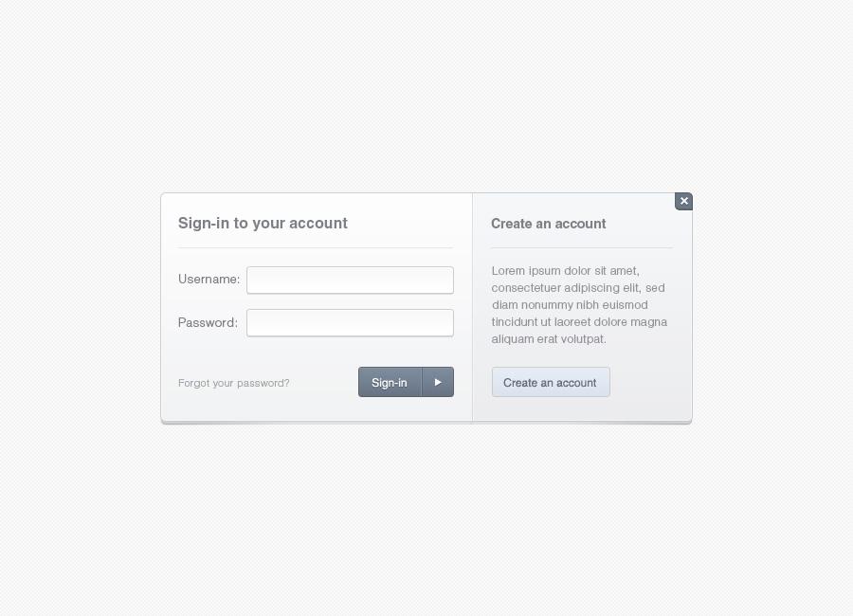Click the divider line under the sign-in heading
This screenshot has width=853, height=616.
click(316, 248)
